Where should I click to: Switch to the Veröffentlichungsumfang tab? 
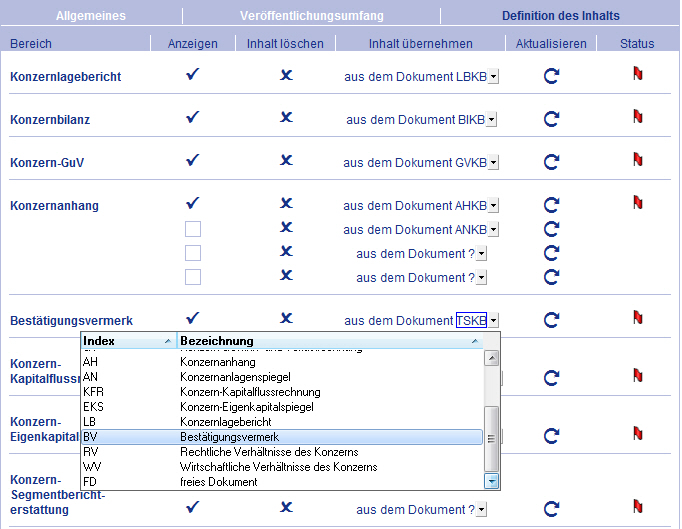tap(312, 16)
